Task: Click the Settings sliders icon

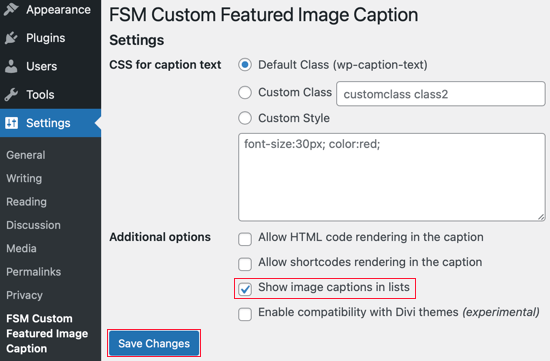Action: pyautogui.click(x=11, y=123)
